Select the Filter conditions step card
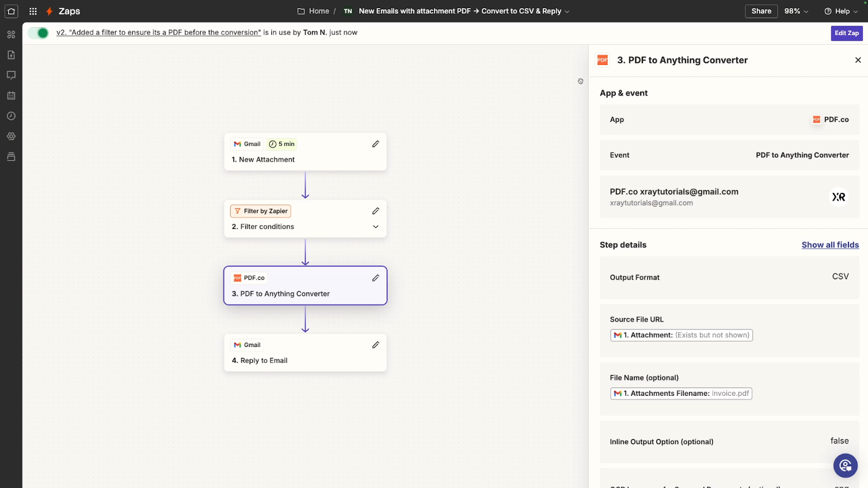 (x=305, y=219)
